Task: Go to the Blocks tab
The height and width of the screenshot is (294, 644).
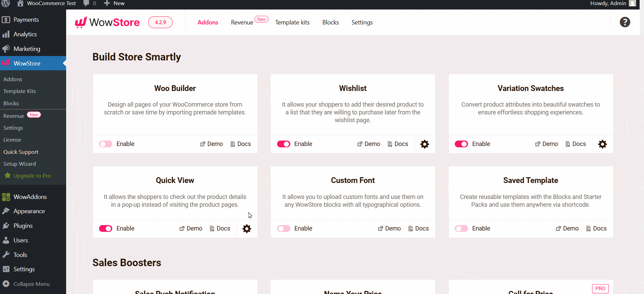Action: (331, 22)
